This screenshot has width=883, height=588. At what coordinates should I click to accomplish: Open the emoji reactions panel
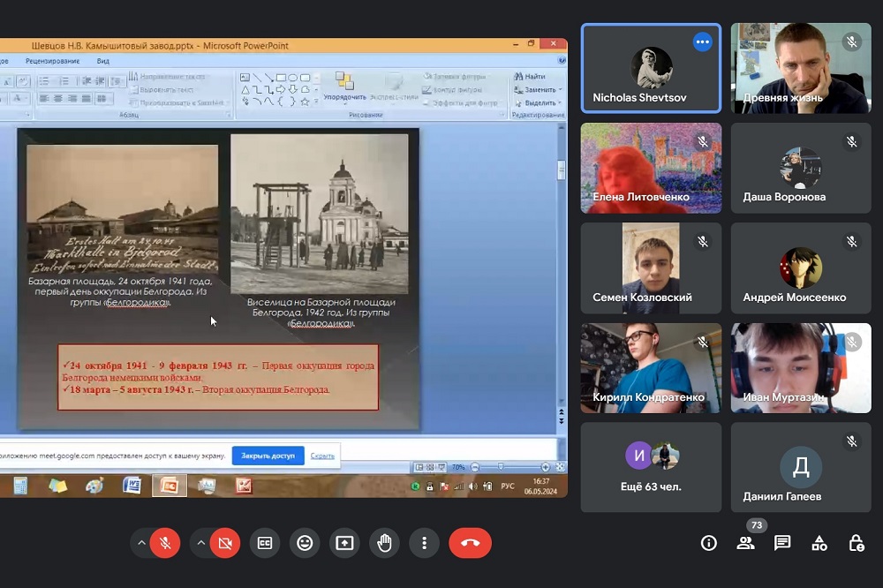click(305, 543)
